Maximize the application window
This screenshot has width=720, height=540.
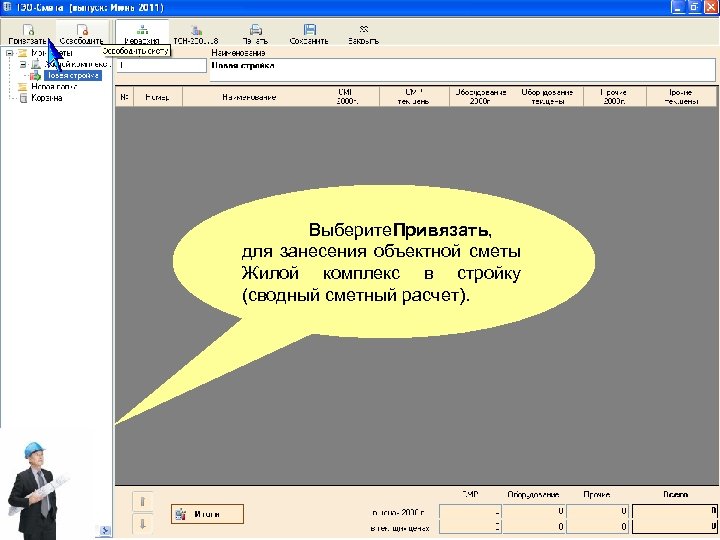click(x=694, y=7)
